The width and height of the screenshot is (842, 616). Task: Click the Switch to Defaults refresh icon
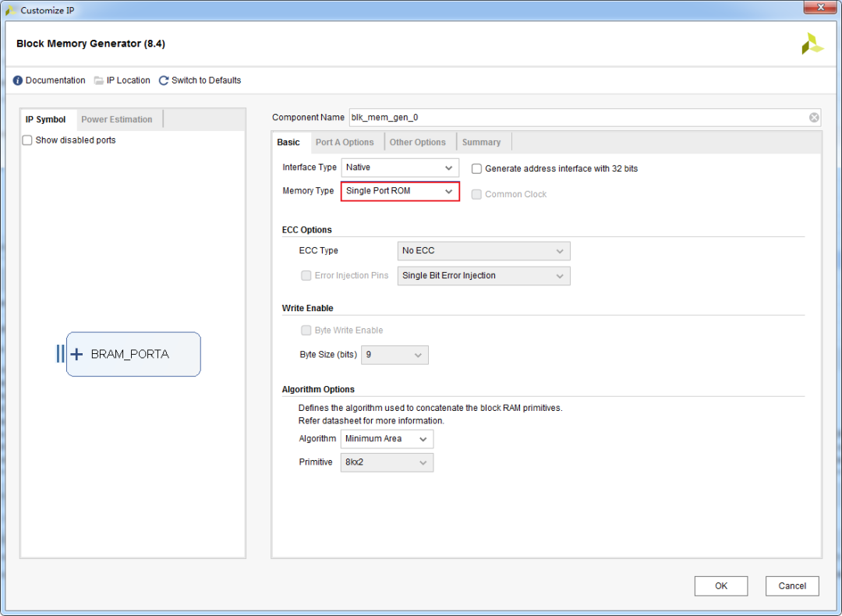click(164, 80)
